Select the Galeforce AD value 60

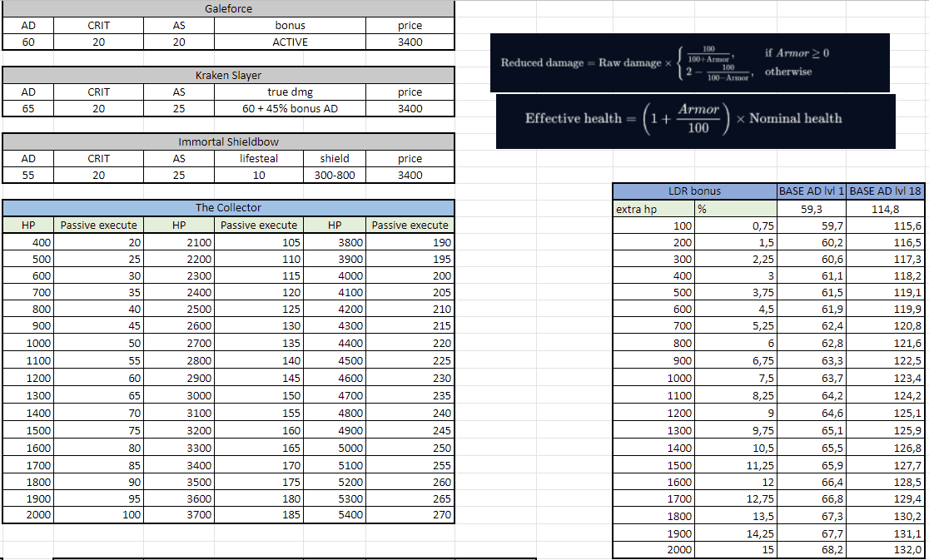27,42
